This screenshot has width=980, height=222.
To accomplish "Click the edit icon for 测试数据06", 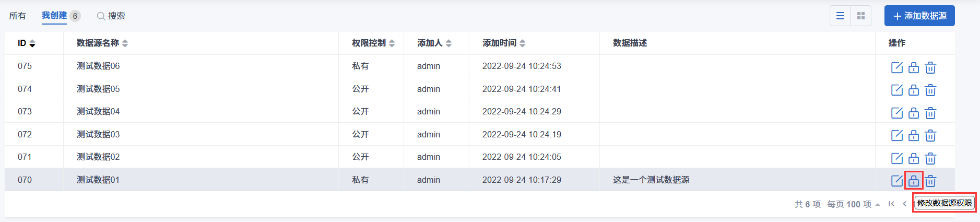I will (x=896, y=67).
